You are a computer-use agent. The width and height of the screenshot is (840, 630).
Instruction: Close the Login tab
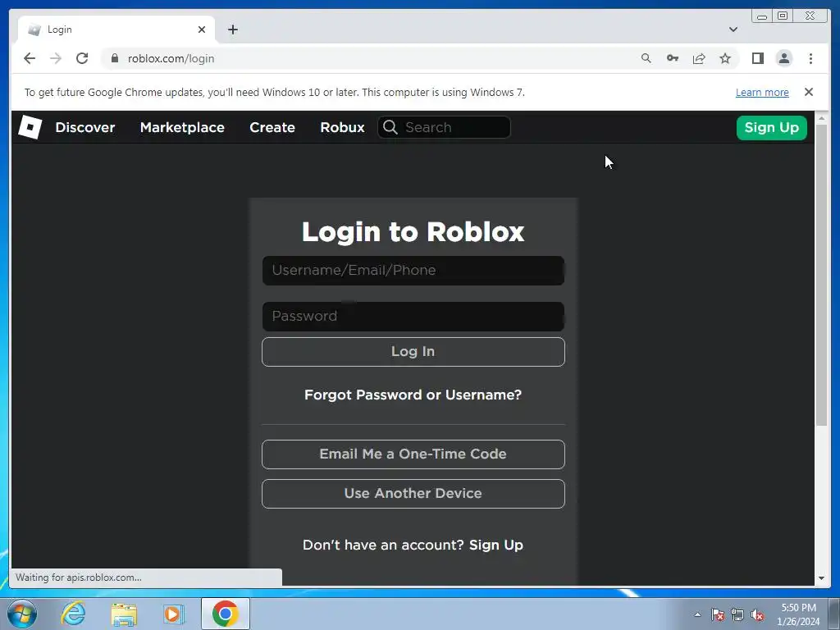tap(202, 30)
